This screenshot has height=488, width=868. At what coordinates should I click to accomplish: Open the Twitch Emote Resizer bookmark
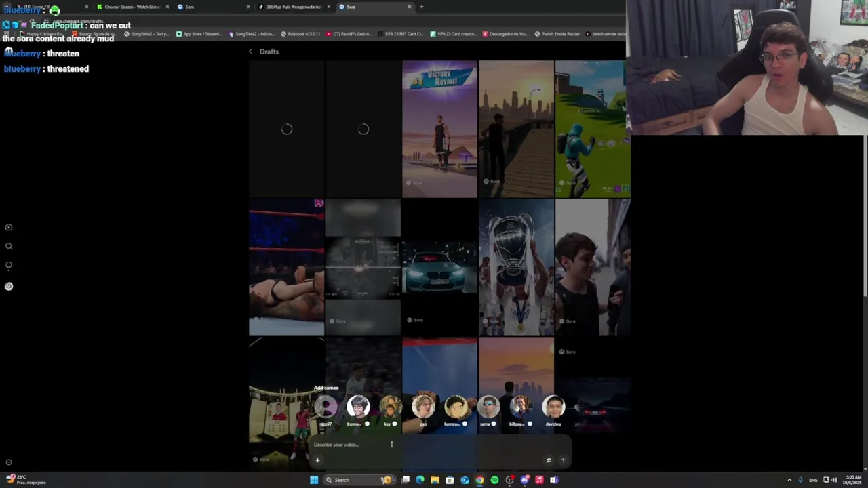pos(557,34)
